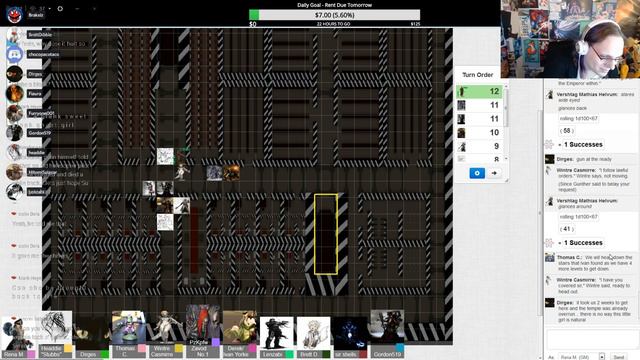Click the Dirges voice overlay avatar
The image size is (640, 360).
pyautogui.click(x=15, y=74)
